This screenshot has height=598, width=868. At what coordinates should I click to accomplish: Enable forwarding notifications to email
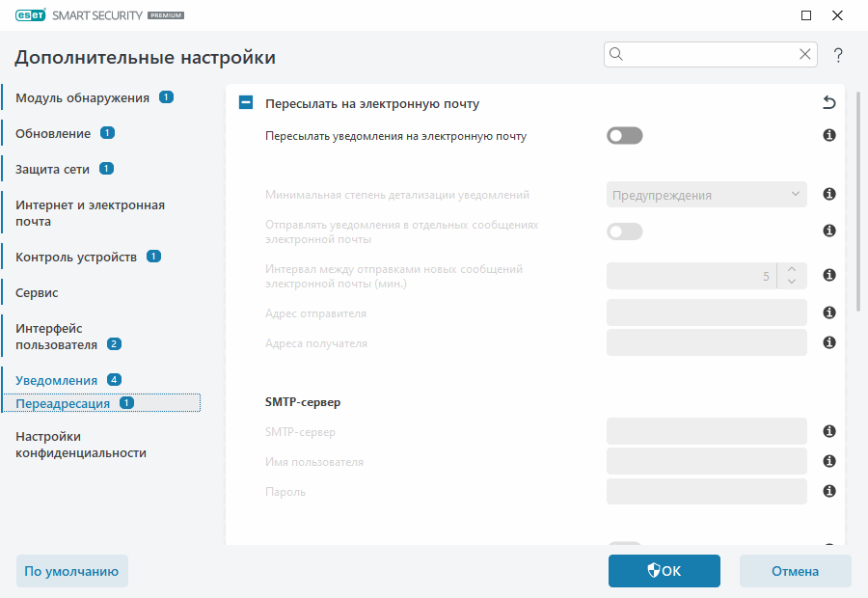624,135
